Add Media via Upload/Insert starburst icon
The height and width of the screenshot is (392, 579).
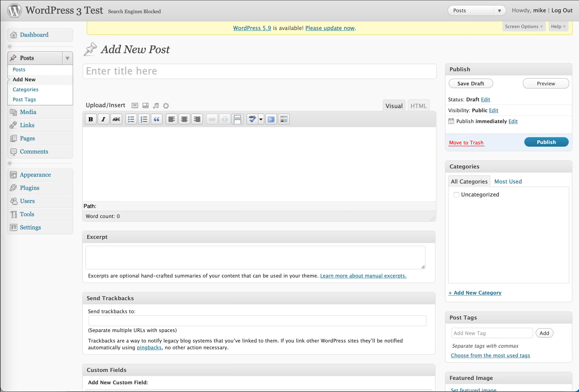pyautogui.click(x=166, y=105)
